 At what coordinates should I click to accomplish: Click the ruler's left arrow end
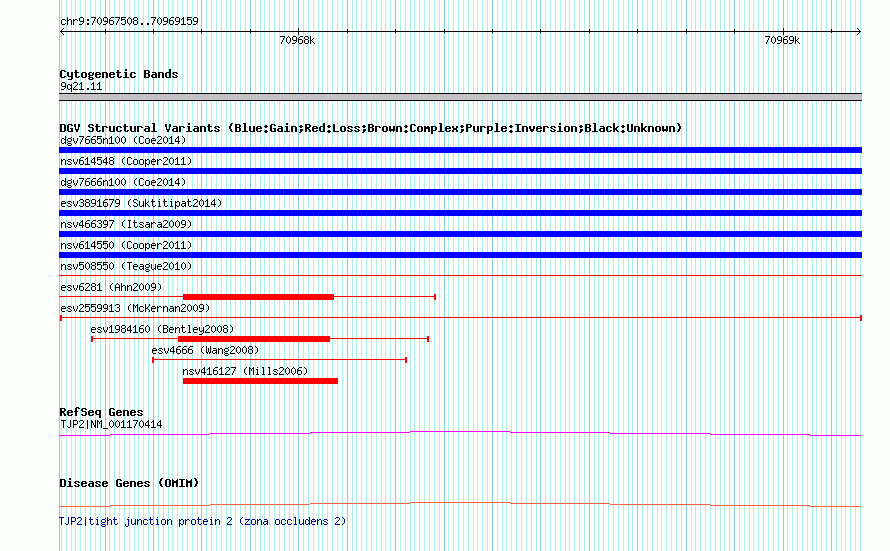click(62, 31)
